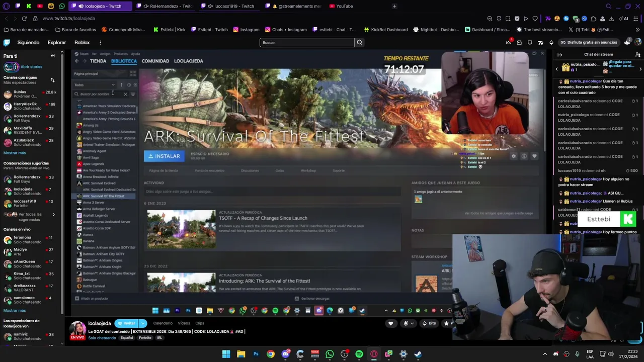Click the heart follow icon
Image resolution: width=644 pixels, height=362 pixels.
pos(390,323)
